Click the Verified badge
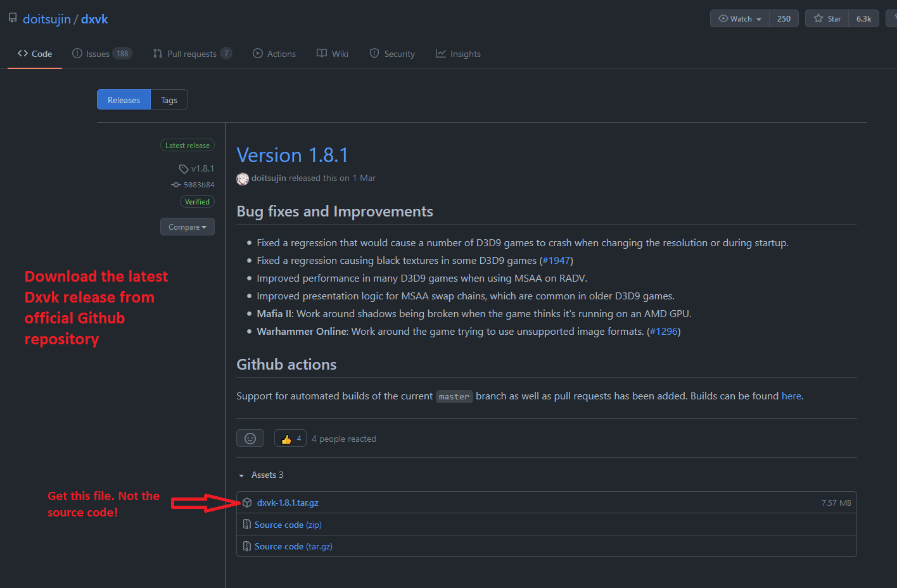The width and height of the screenshot is (897, 588). click(x=197, y=202)
